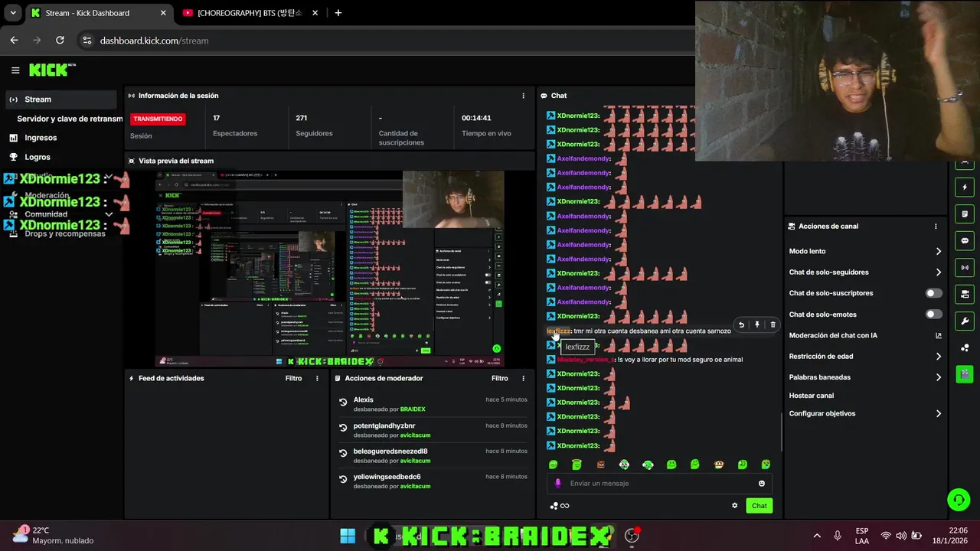The height and width of the screenshot is (551, 980).
Task: Click the TRANSMITIENDO status badge
Action: pyautogui.click(x=158, y=119)
